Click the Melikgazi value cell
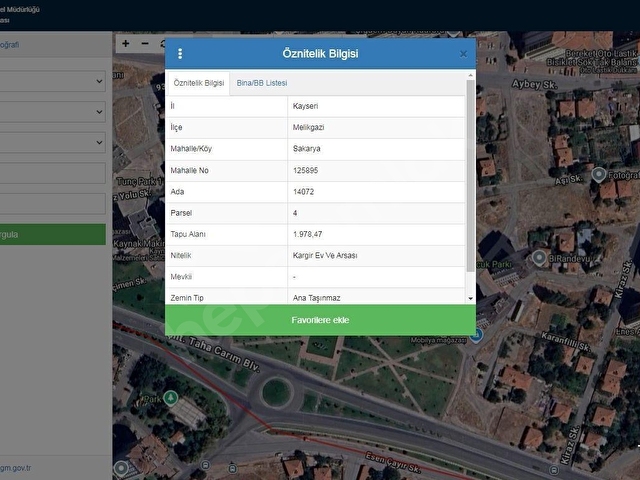Screen dimensions: 640x480 click(x=376, y=127)
